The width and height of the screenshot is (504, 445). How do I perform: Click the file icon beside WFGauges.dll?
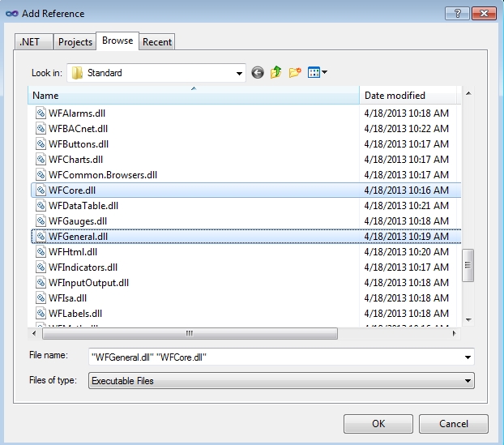click(41, 221)
